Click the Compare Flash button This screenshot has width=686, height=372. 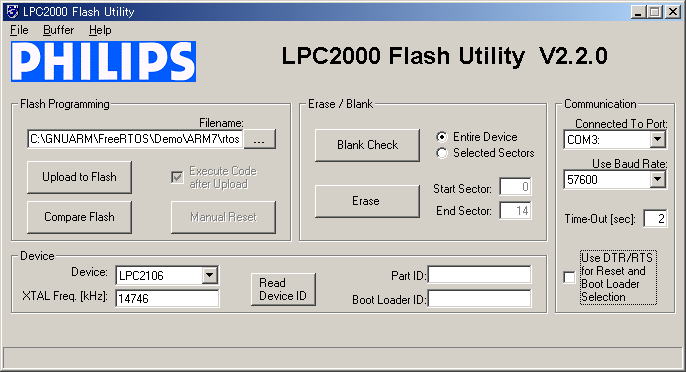click(79, 217)
